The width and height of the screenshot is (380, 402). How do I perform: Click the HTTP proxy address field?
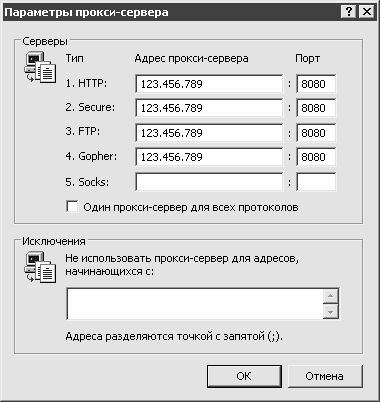[209, 84]
